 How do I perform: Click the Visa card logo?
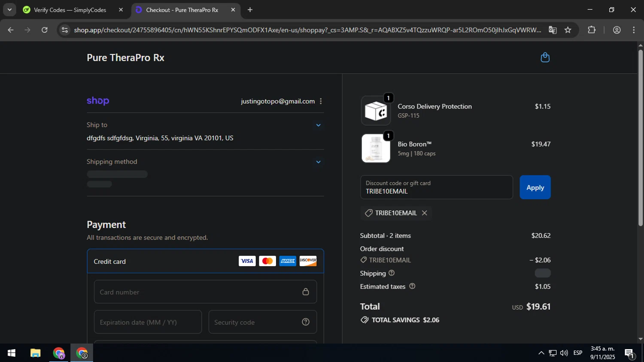click(247, 261)
